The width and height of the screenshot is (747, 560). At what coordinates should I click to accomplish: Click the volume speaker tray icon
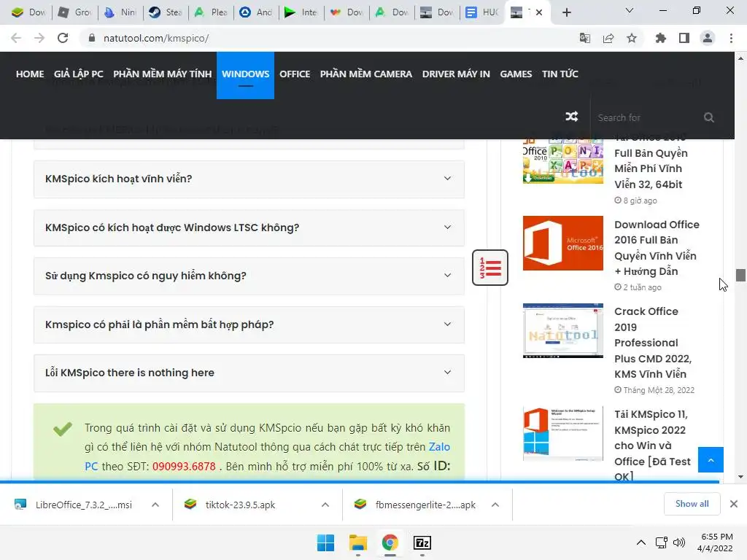(x=679, y=542)
